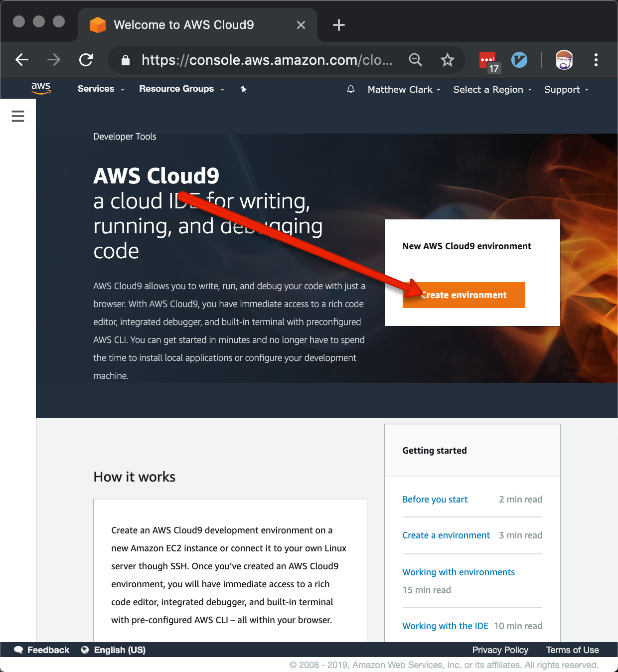Click the 15 min read label
Viewport: 618px width, 672px height.
[x=427, y=590]
